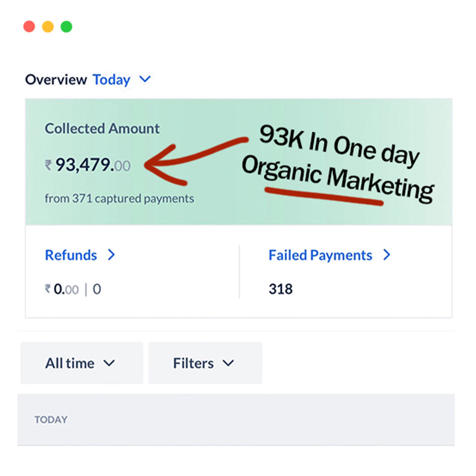Click the arrow next to Refunds
Viewport: 476px width, 476px height.
(x=111, y=255)
